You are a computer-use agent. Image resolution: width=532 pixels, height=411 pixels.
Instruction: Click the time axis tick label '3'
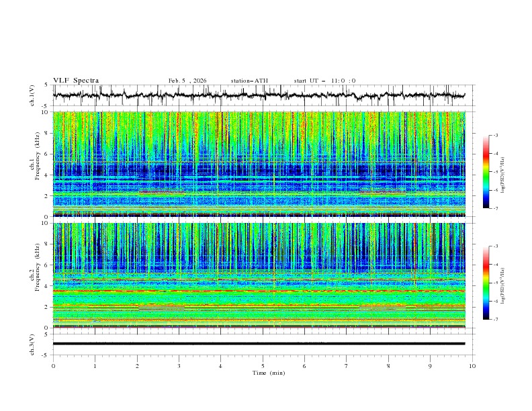click(x=179, y=366)
